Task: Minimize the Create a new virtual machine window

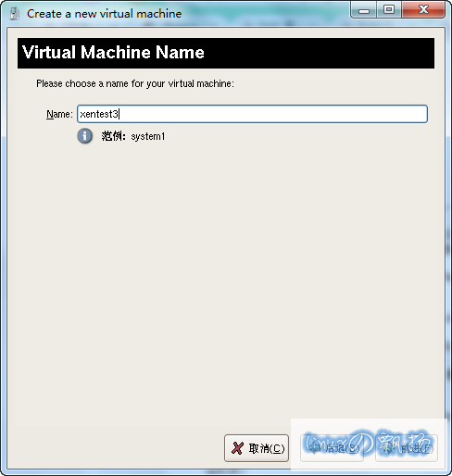Action: pyautogui.click(x=364, y=10)
